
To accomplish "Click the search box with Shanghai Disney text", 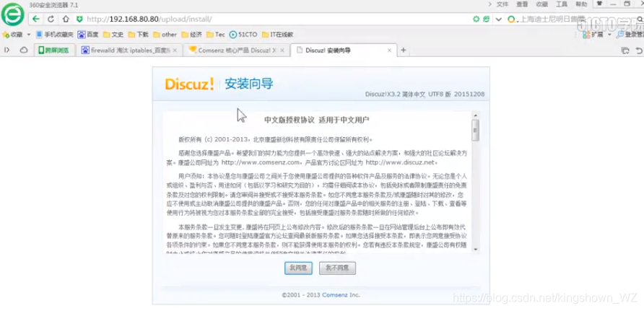I will tap(577, 19).
